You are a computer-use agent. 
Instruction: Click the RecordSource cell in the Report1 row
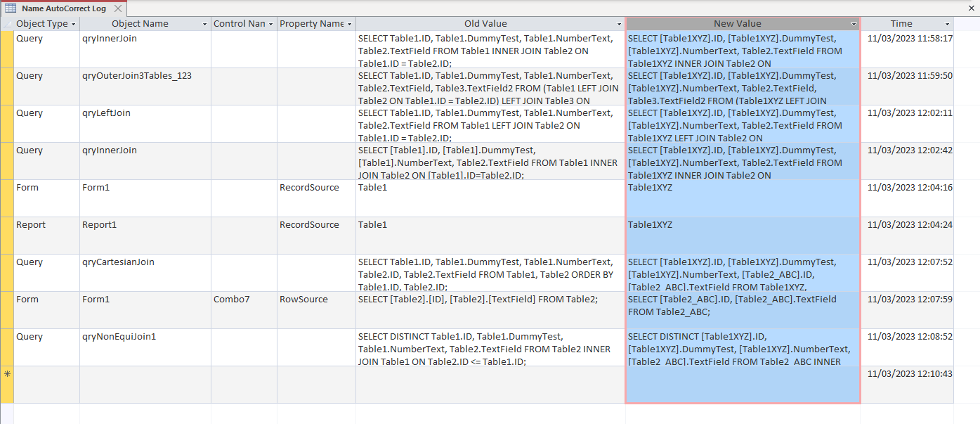click(316, 236)
